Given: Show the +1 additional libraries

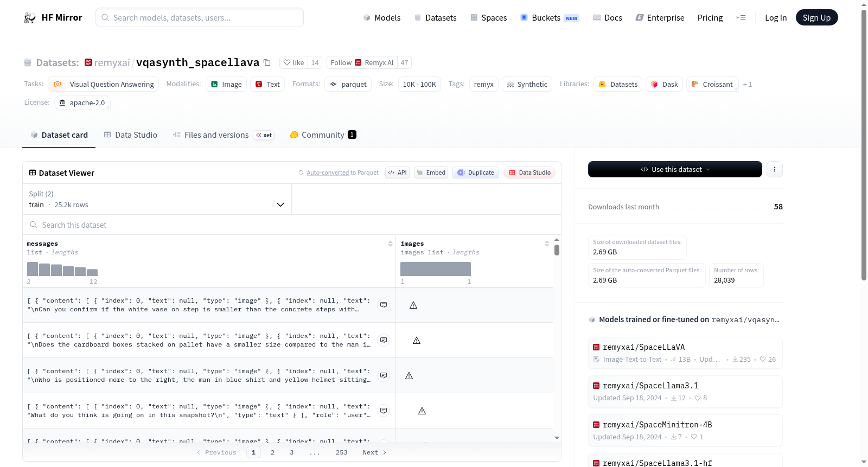Looking at the screenshot, I should point(748,84).
